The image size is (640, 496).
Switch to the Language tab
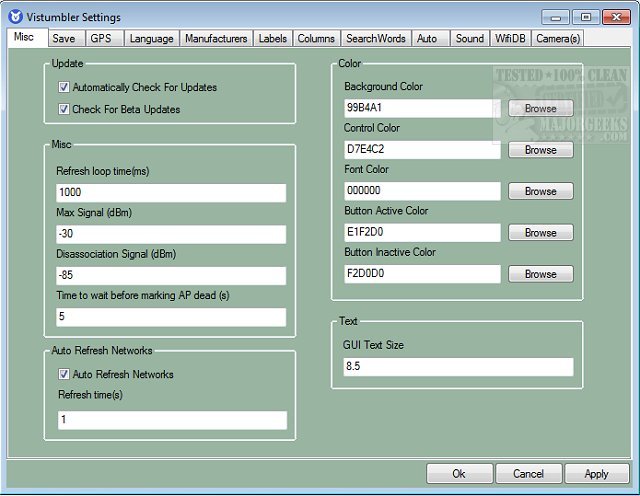[151, 38]
